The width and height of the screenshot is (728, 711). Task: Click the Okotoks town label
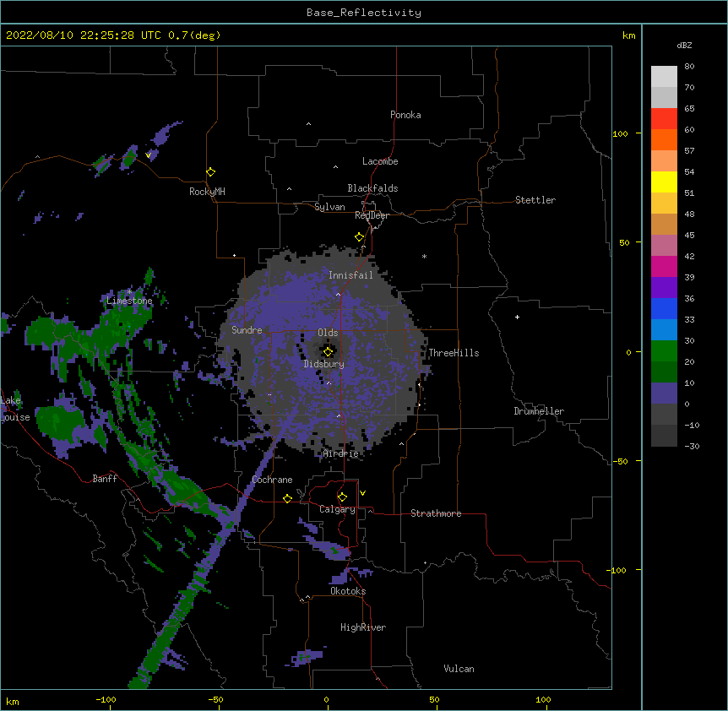click(x=348, y=591)
